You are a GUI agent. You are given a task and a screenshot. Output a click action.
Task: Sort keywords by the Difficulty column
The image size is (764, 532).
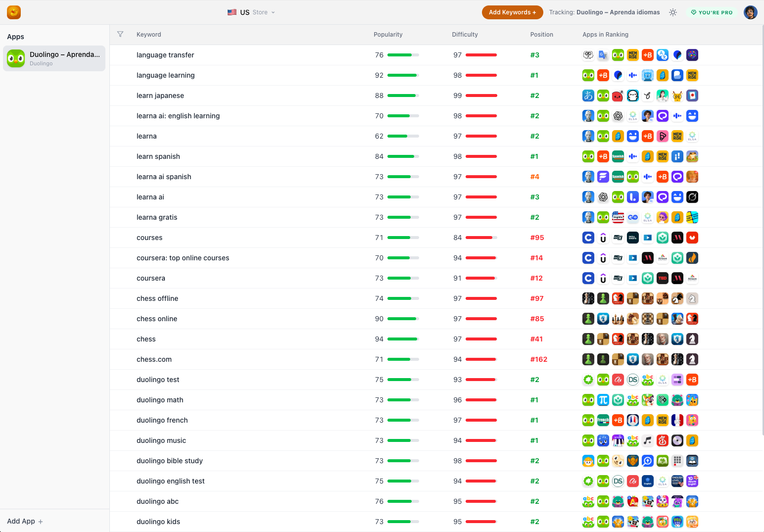(465, 34)
